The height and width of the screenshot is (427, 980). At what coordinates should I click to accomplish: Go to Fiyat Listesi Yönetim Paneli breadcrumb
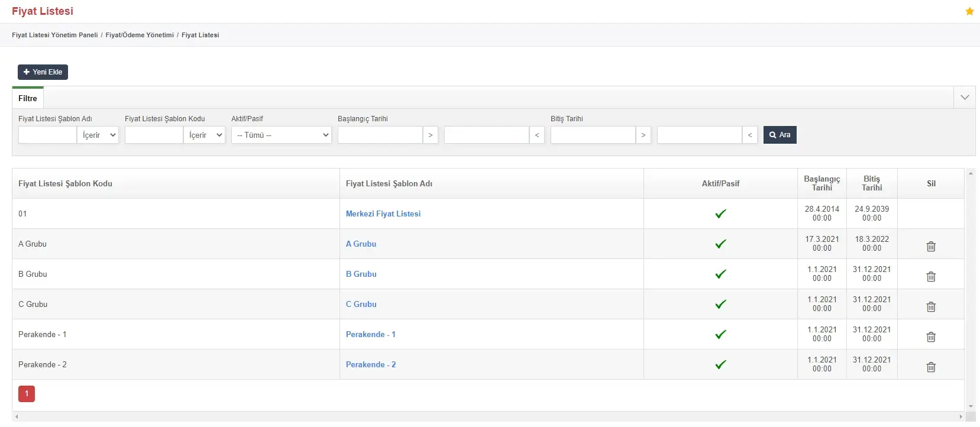click(55, 35)
